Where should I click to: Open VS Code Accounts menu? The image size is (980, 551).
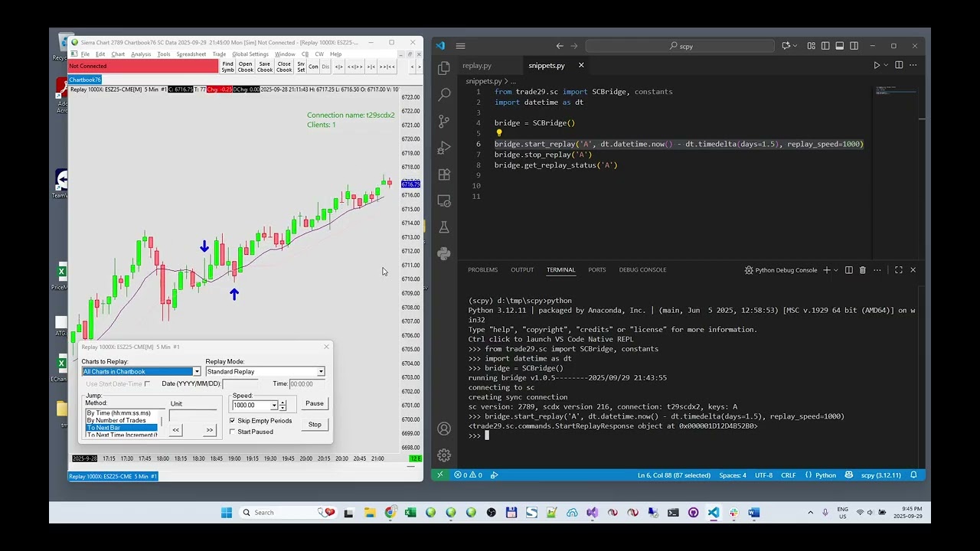(444, 429)
